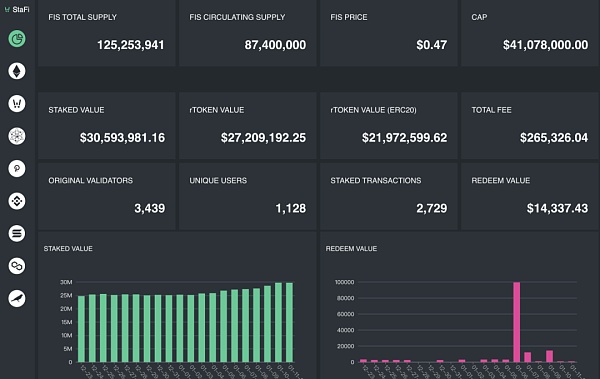This screenshot has height=379, width=600.
Task: Select the Binance BNB icon
Action: tap(17, 201)
